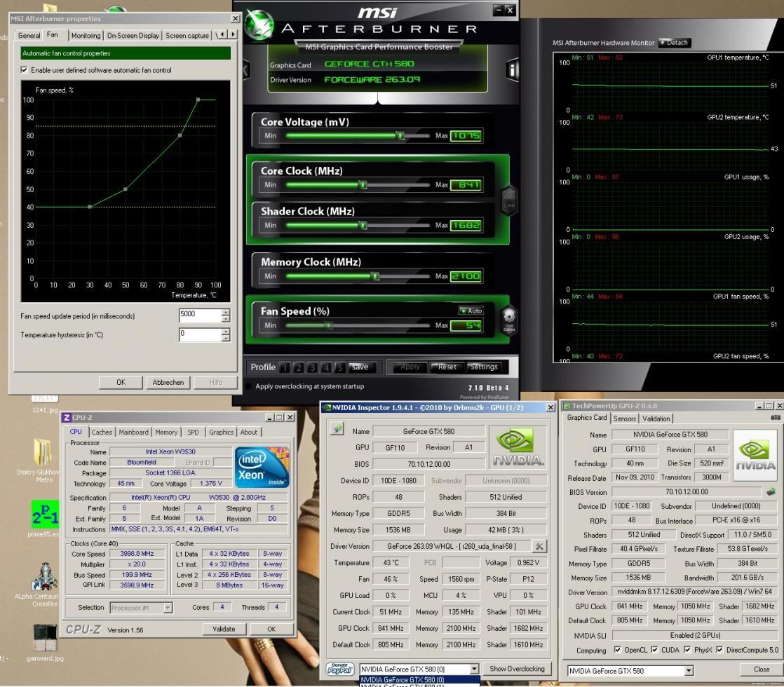Screen dimensions: 784x687
Task: Open the Mainboard tab in CPU-Z
Action: (x=133, y=432)
